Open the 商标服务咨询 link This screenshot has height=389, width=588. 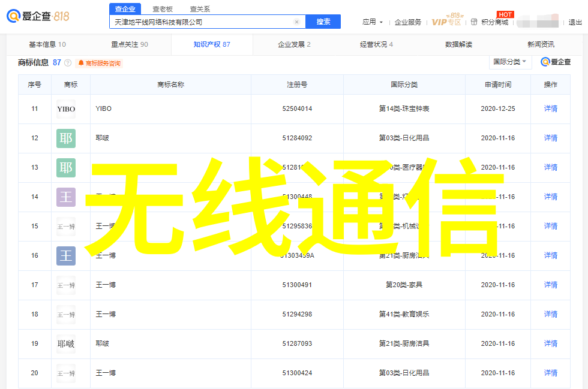pos(100,64)
